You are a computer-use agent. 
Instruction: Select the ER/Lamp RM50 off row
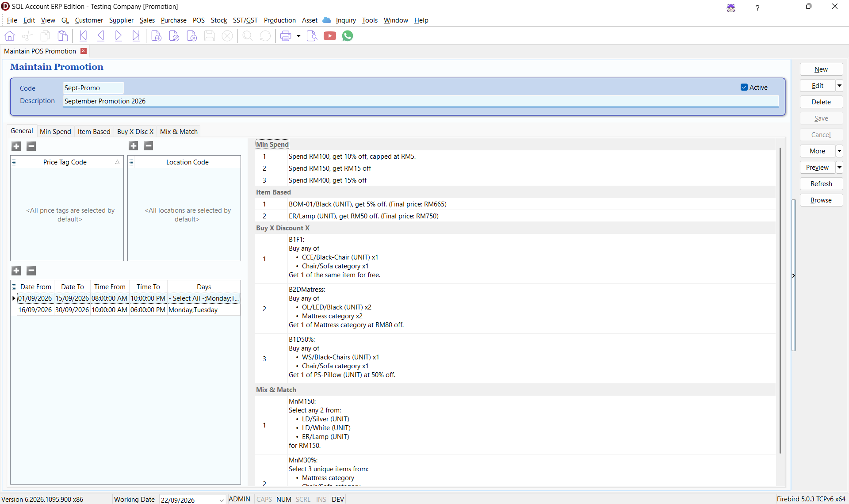click(515, 216)
